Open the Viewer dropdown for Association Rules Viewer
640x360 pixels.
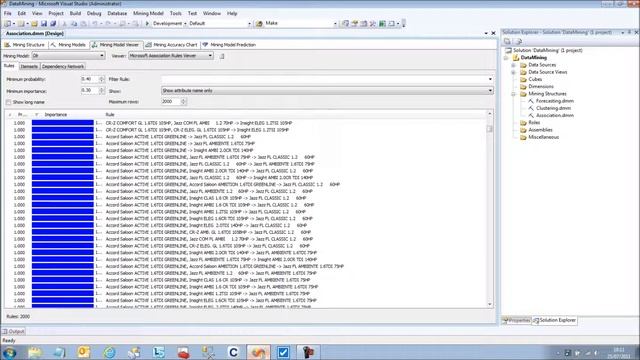pos(210,56)
